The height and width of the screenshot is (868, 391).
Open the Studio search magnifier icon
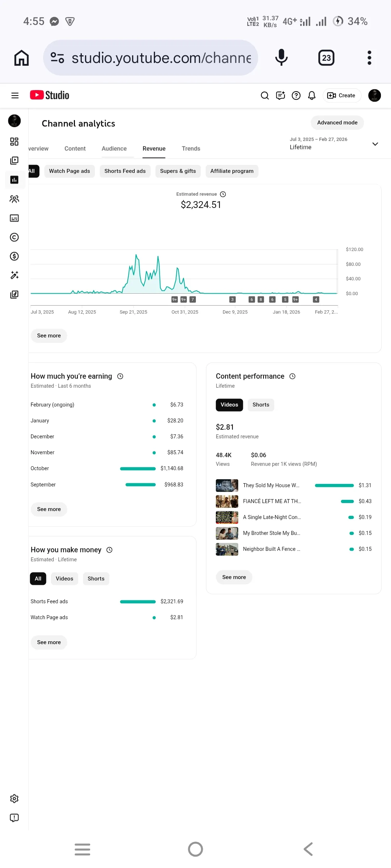click(265, 95)
